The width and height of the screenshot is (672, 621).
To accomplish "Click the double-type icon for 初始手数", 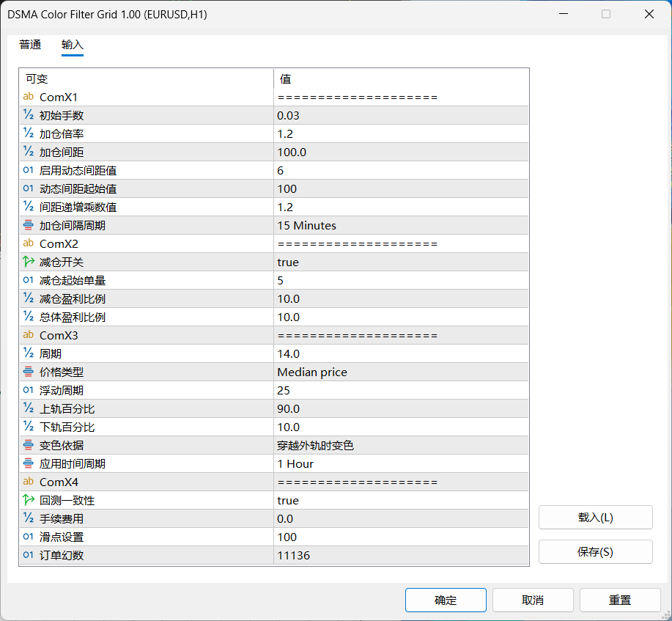I will click(29, 115).
